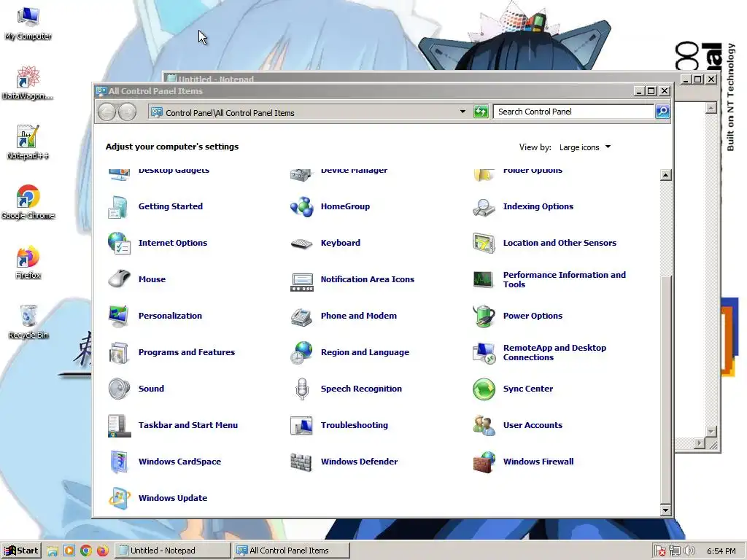This screenshot has width=747, height=560.
Task: Expand the address bar history dropdown arrow
Action: [462, 112]
